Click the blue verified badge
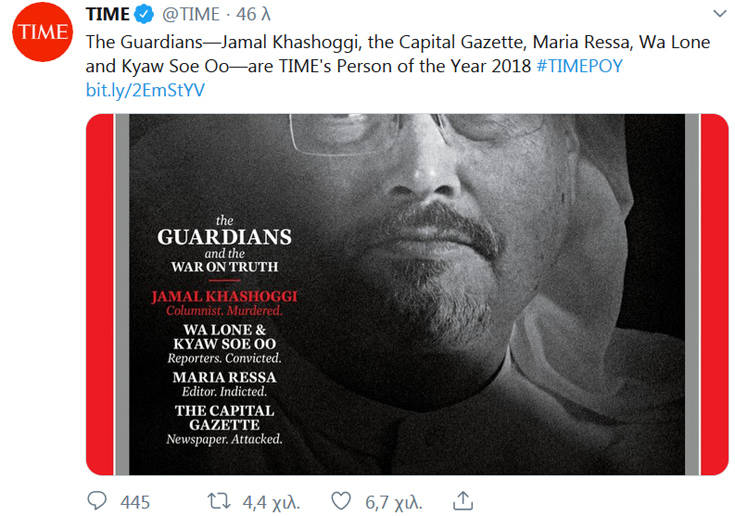This screenshot has height=516, width=735. point(146,17)
